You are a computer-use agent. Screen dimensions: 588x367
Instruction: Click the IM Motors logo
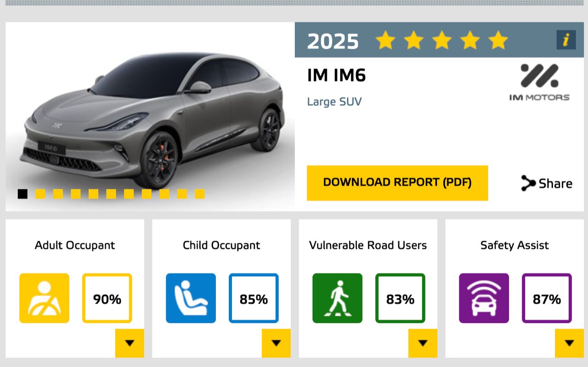539,83
